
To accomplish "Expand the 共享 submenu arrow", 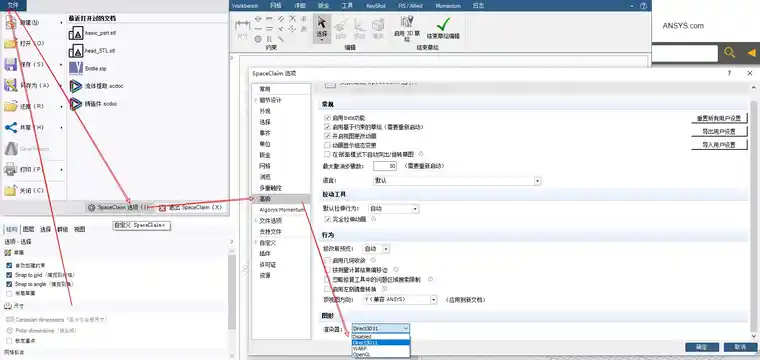I will 62,127.
